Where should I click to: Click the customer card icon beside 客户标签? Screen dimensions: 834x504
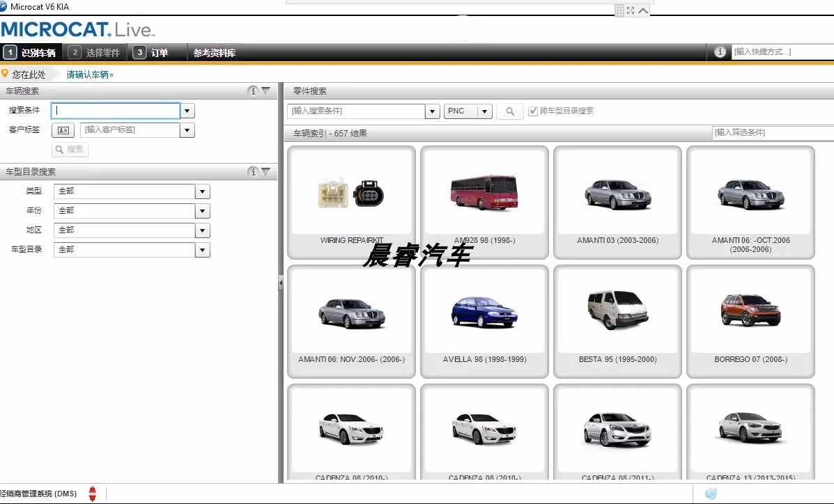(63, 130)
